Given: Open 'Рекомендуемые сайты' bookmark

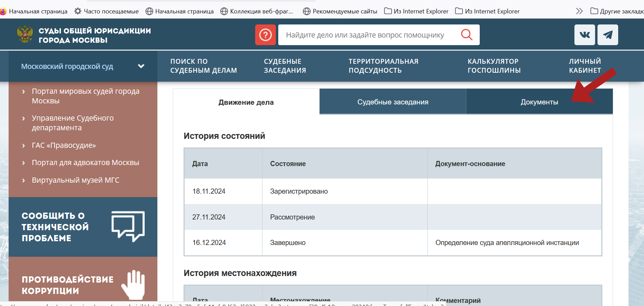Looking at the screenshot, I should (340, 11).
